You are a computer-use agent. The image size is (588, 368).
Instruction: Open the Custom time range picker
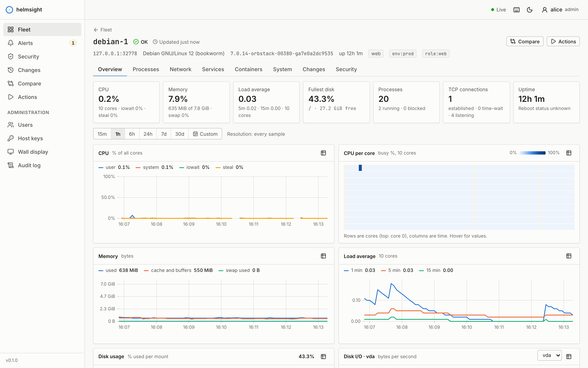tap(205, 134)
